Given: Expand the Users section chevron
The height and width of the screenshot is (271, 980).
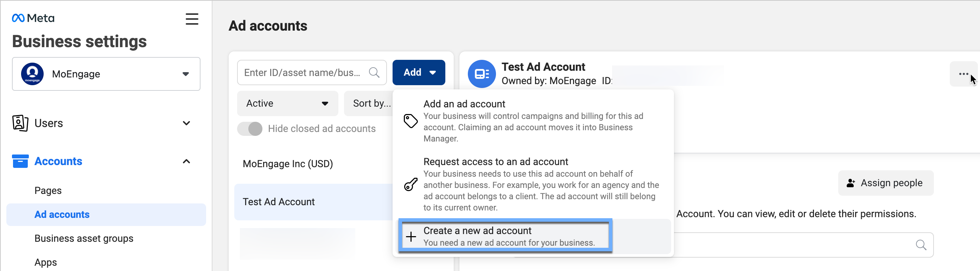Looking at the screenshot, I should click(x=186, y=123).
